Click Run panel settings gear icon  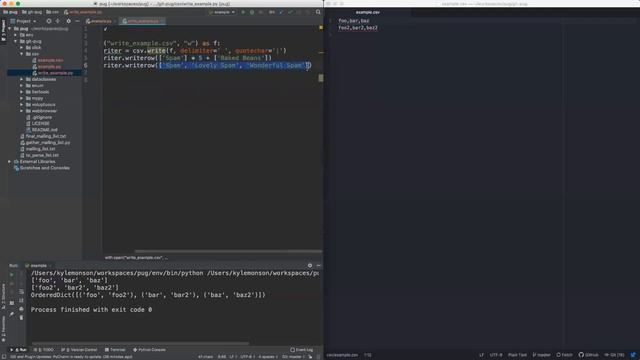pos(310,266)
